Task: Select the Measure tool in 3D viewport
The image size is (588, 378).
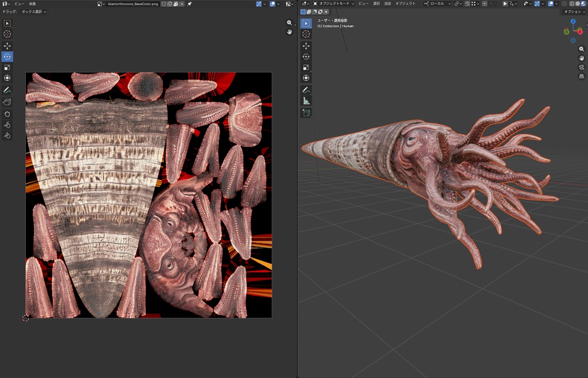Action: point(306,101)
